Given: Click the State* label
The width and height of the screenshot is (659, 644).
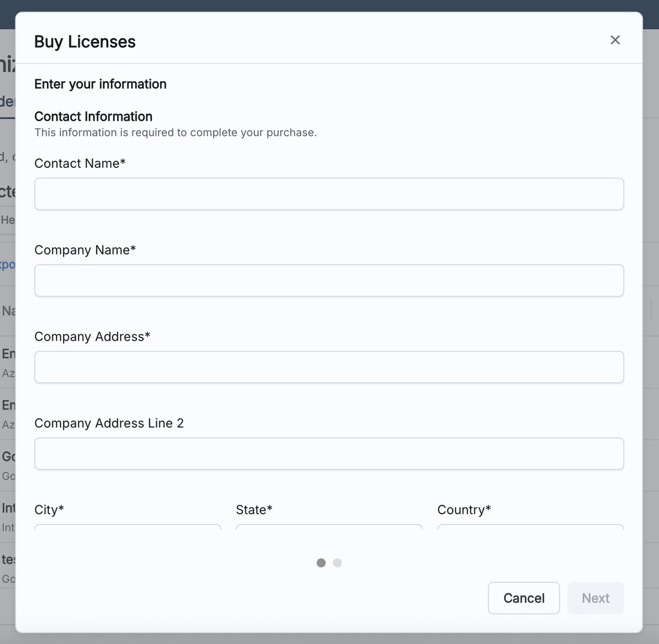Looking at the screenshot, I should coord(254,510).
